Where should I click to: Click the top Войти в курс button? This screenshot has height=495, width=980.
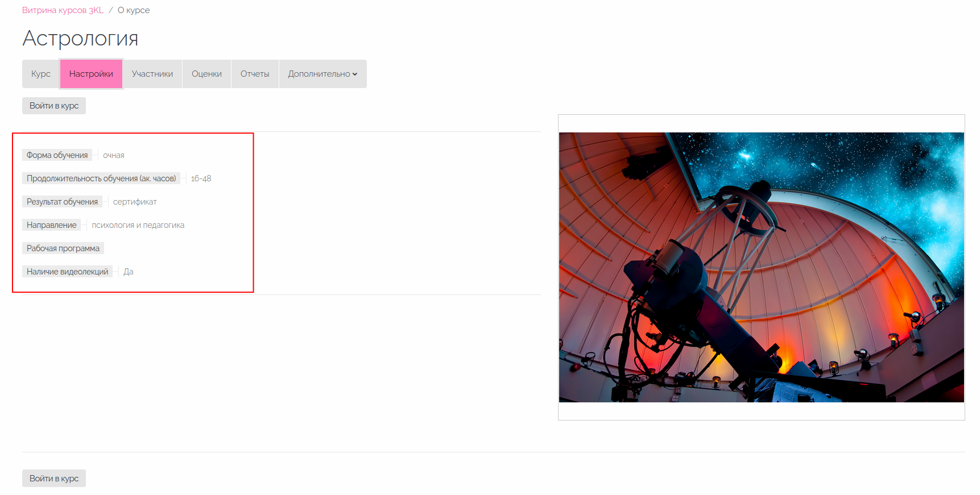(x=54, y=106)
